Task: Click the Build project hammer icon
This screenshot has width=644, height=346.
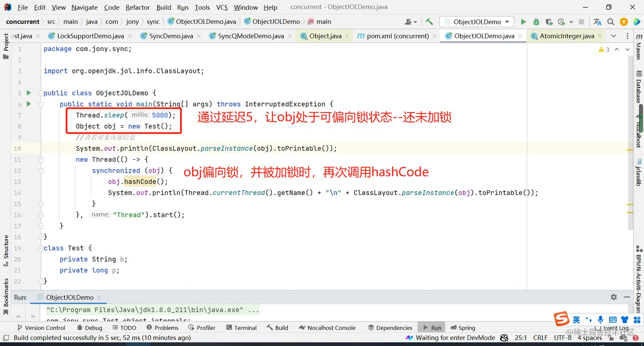Action: [x=429, y=22]
